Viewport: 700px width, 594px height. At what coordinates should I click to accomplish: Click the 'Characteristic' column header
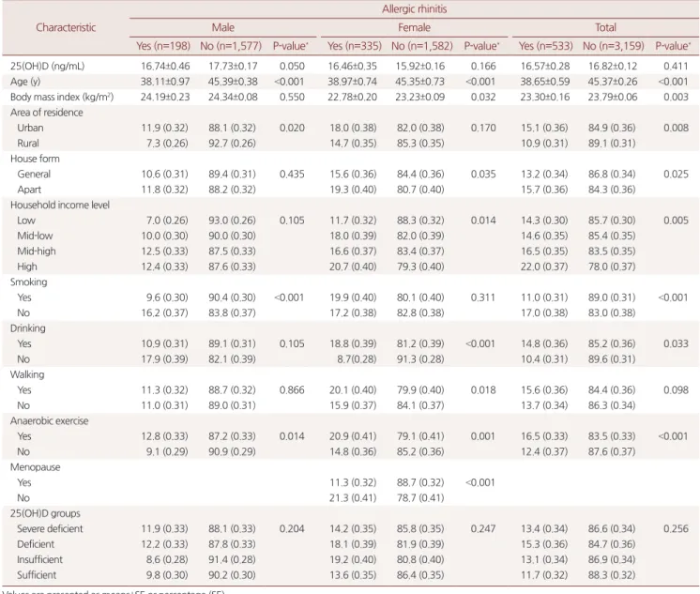coord(66,28)
